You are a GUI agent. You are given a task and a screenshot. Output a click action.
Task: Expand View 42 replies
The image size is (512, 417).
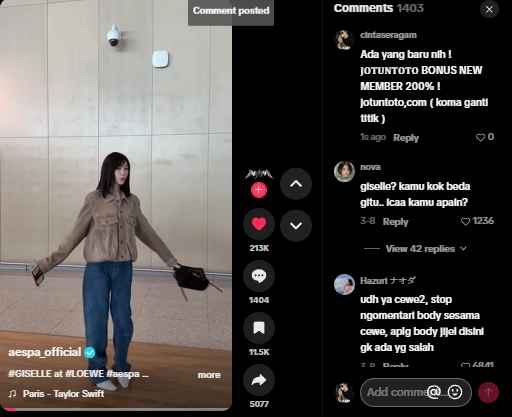point(426,249)
